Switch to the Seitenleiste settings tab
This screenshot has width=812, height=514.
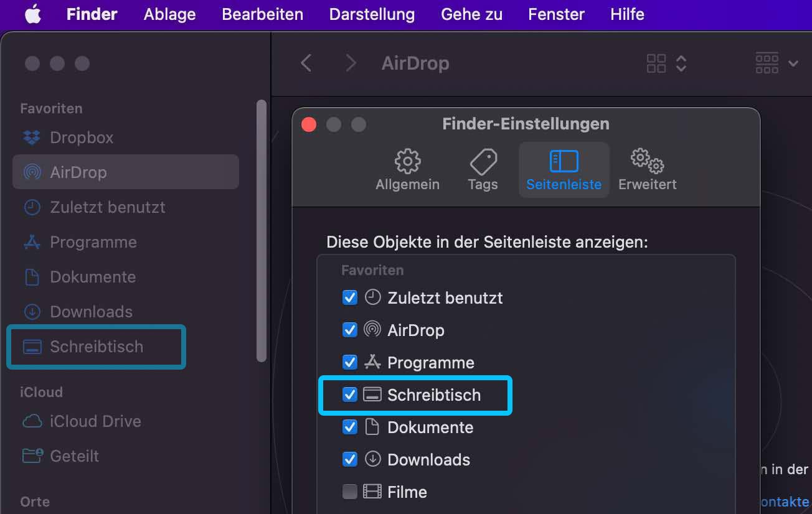click(x=564, y=169)
